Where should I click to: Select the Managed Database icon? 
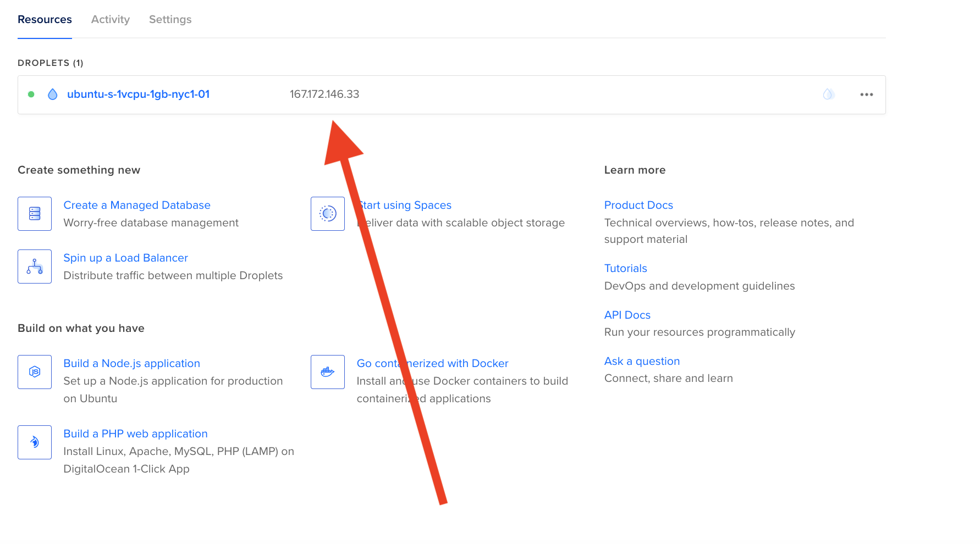[34, 214]
